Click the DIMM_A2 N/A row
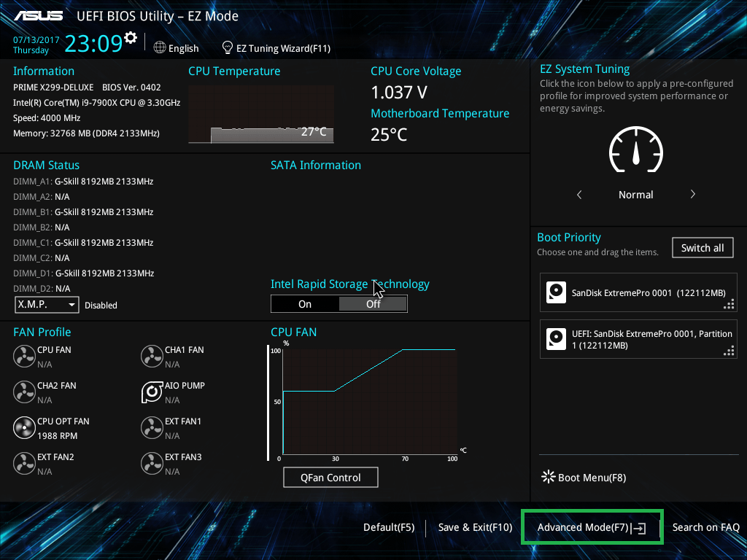 pos(42,196)
